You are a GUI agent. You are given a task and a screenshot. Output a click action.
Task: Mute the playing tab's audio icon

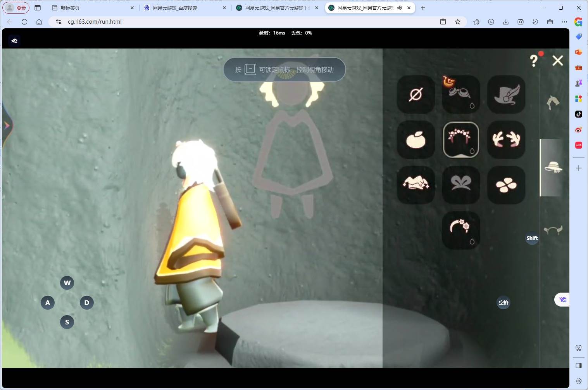400,8
